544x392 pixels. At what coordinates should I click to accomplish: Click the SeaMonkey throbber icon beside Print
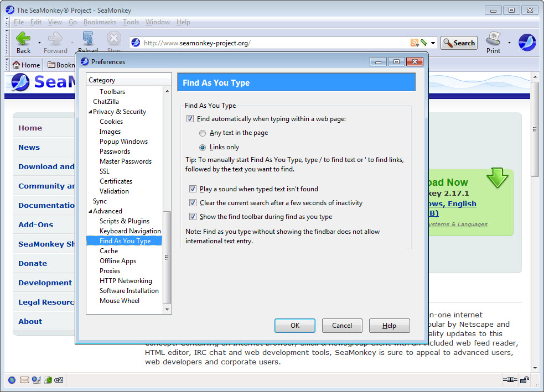(x=527, y=43)
